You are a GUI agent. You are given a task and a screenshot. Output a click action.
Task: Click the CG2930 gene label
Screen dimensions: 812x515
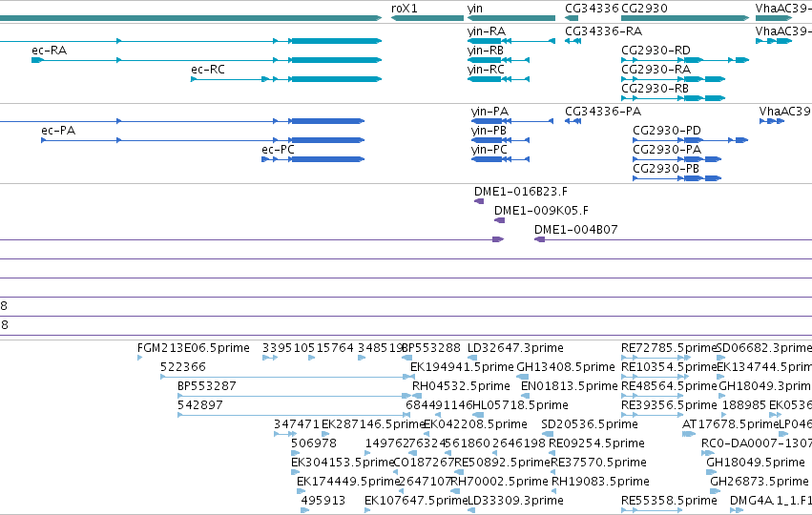644,9
